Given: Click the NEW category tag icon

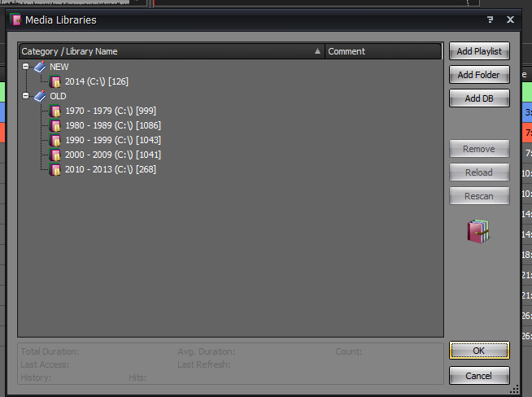Looking at the screenshot, I should tap(40, 67).
